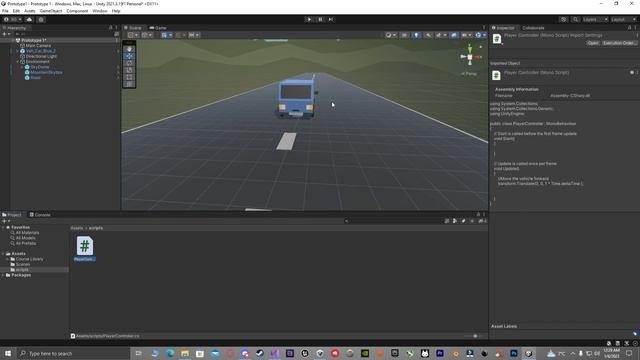640x360 pixels.
Task: Click the Pause button in the toolbar
Action: pos(320,19)
